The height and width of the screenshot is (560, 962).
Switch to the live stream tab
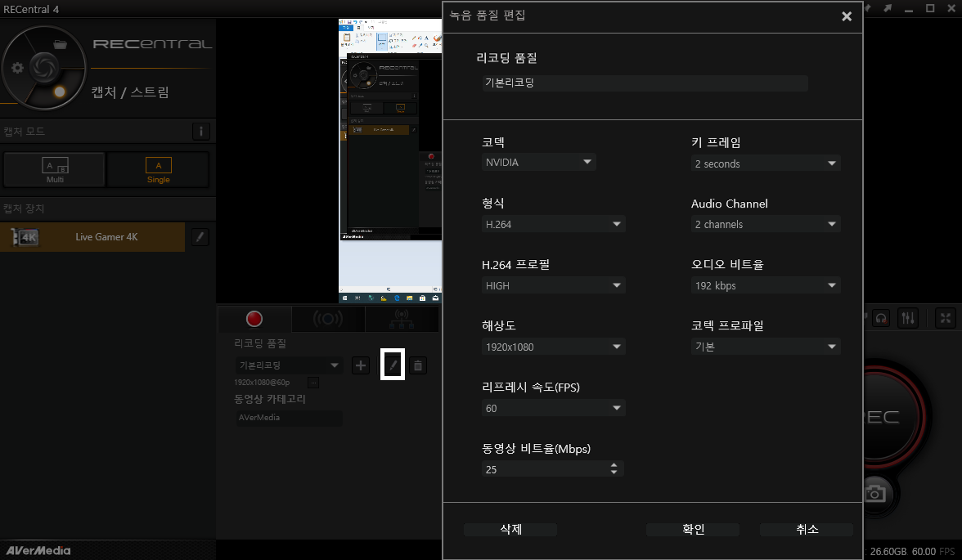coord(328,319)
